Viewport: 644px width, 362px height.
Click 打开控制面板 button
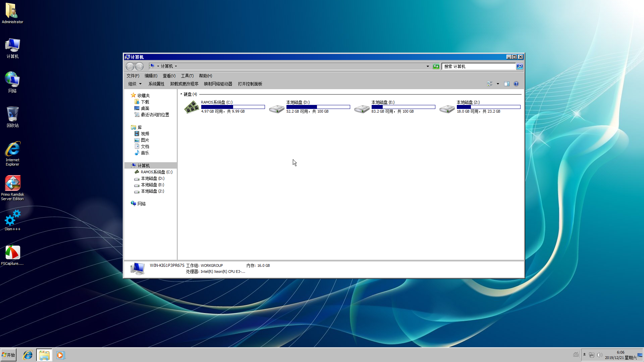coord(250,84)
